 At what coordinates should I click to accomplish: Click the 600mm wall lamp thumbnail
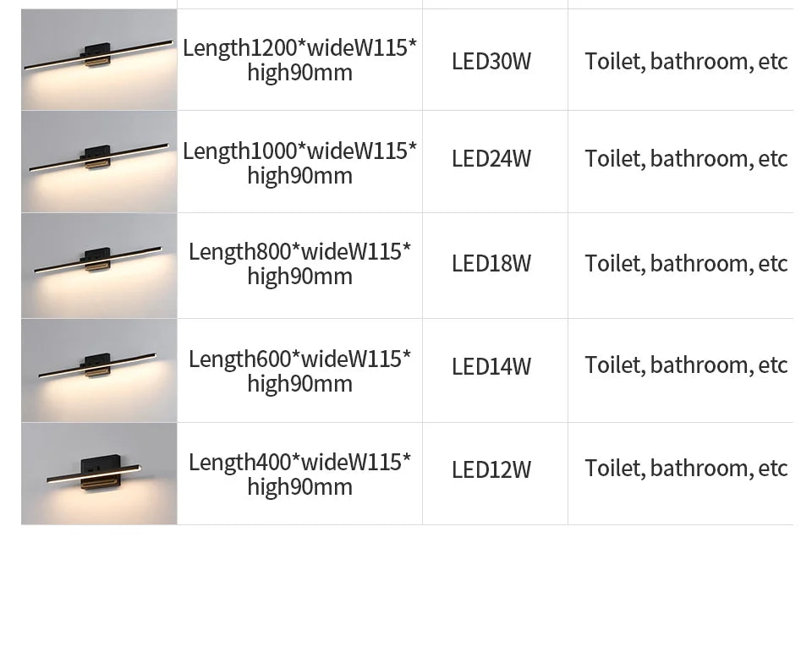click(99, 370)
